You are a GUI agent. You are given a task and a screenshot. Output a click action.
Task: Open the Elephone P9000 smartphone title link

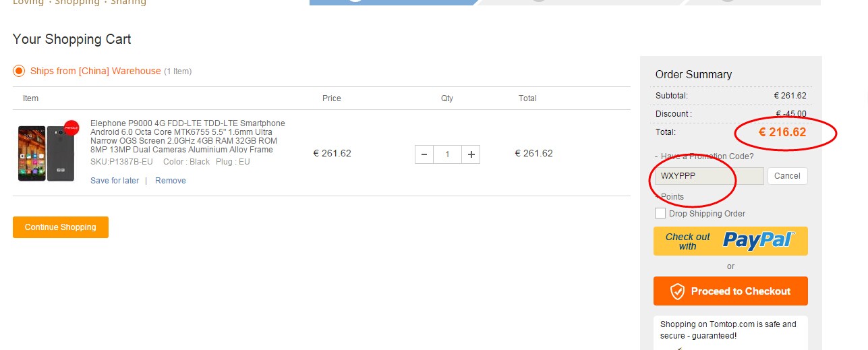[x=187, y=136]
